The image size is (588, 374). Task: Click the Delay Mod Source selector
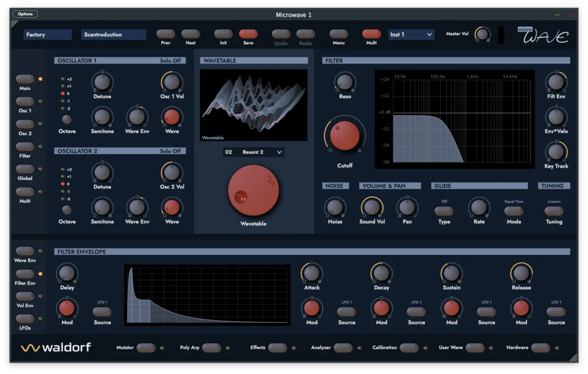(102, 312)
